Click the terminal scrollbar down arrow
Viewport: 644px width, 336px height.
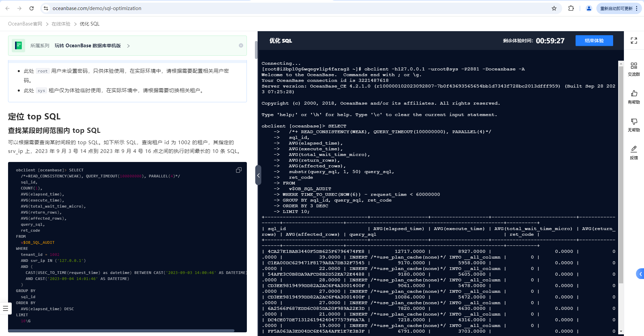[x=621, y=331]
